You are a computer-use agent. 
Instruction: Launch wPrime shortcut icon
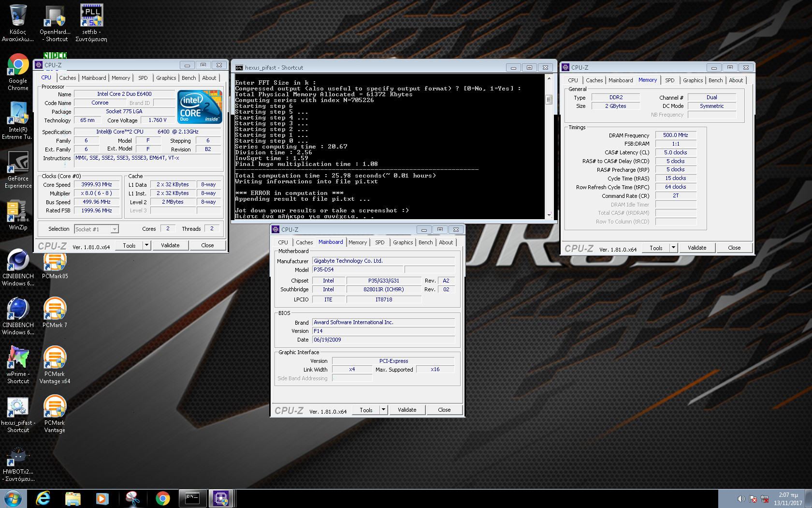coord(18,365)
